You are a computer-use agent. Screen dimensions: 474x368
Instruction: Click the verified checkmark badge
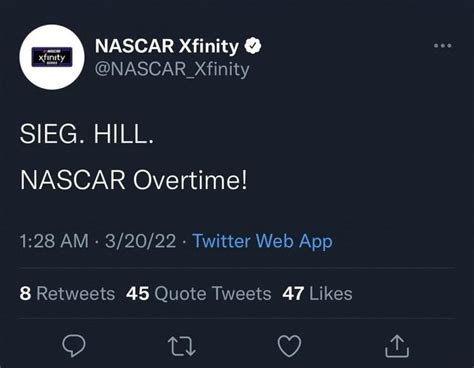point(253,46)
